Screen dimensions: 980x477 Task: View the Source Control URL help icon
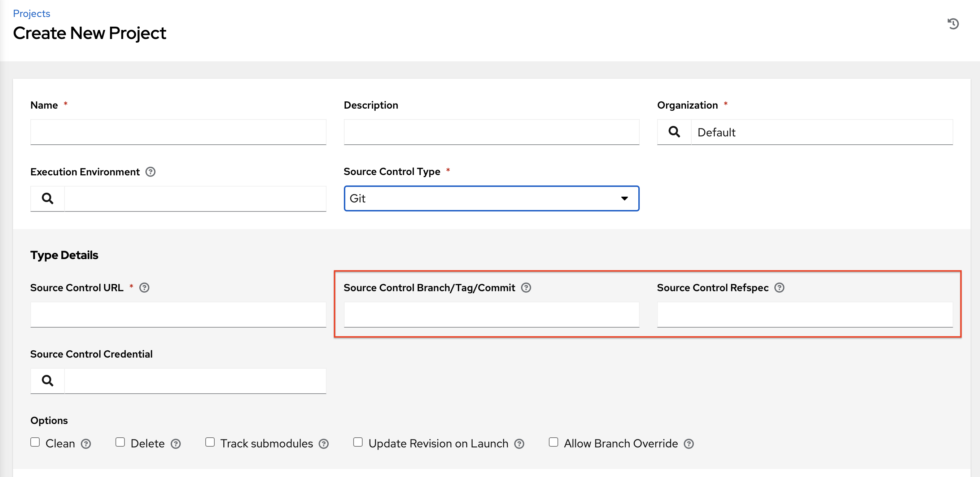point(144,288)
